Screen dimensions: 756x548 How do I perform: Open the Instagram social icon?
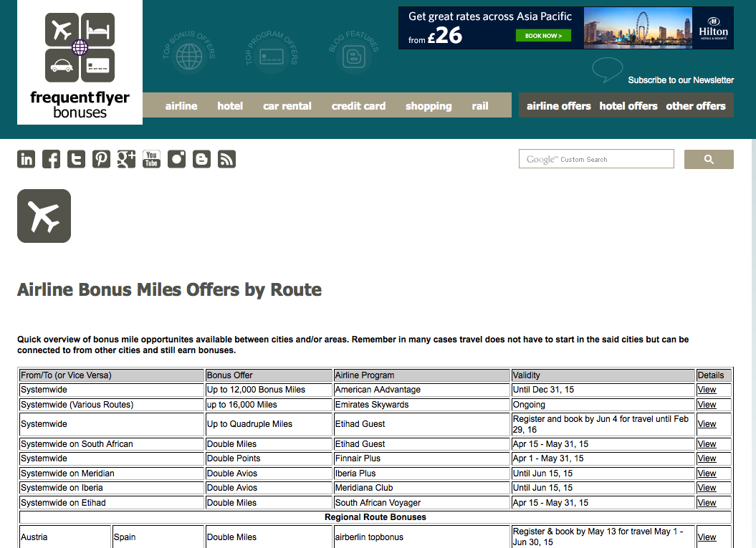pyautogui.click(x=176, y=159)
